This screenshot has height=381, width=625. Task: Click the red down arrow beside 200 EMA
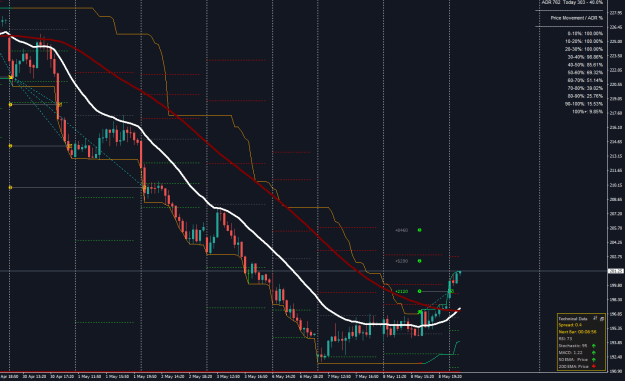pos(594,366)
